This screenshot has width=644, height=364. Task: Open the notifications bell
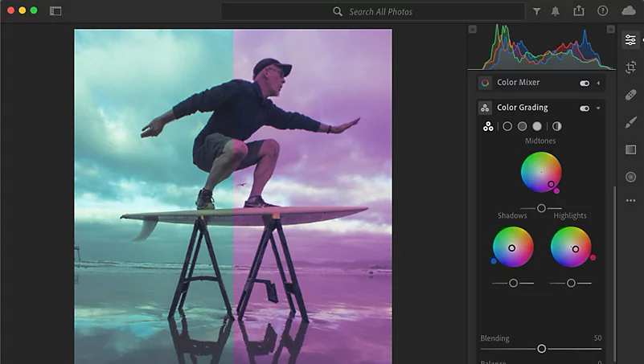coord(556,11)
